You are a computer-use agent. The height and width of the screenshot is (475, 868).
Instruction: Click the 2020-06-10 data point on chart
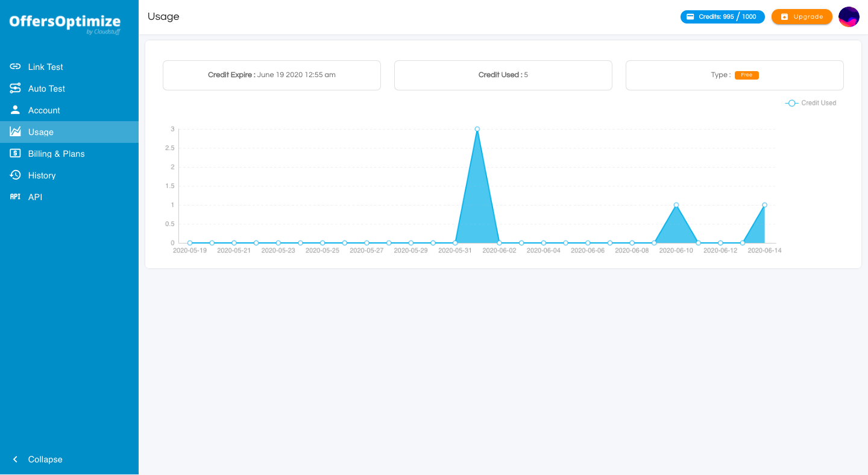(x=676, y=205)
